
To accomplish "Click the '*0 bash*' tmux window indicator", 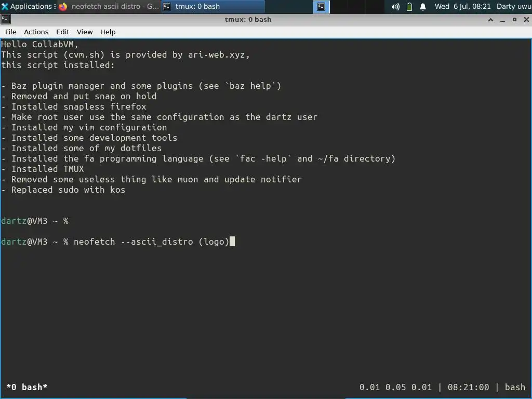I will [x=27, y=387].
